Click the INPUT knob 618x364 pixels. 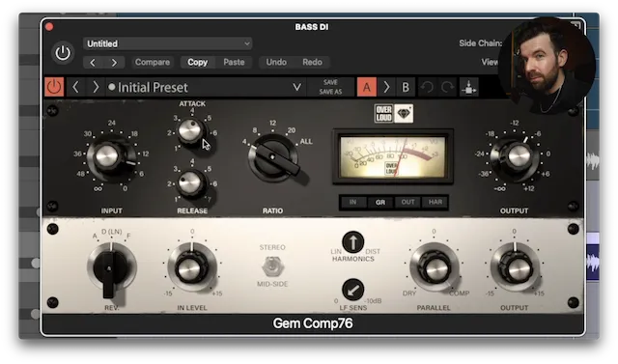[108, 156]
